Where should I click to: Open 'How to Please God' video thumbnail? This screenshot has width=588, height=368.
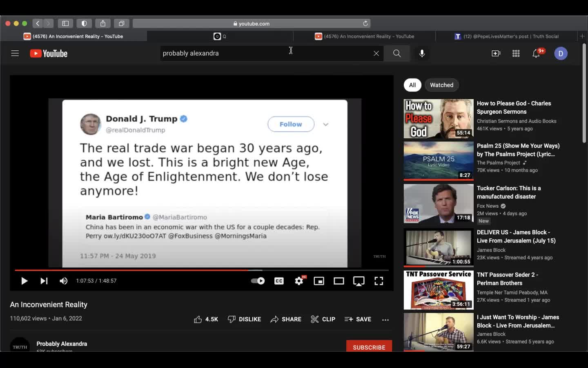439,119
